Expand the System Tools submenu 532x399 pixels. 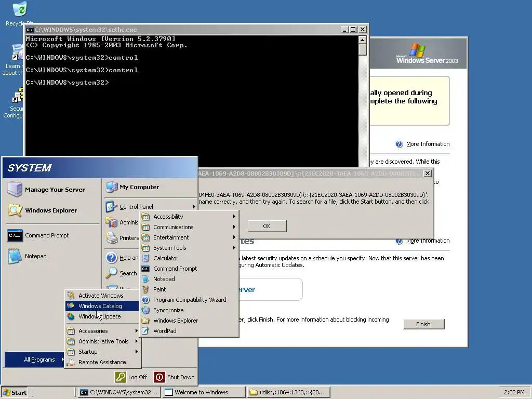click(x=189, y=248)
